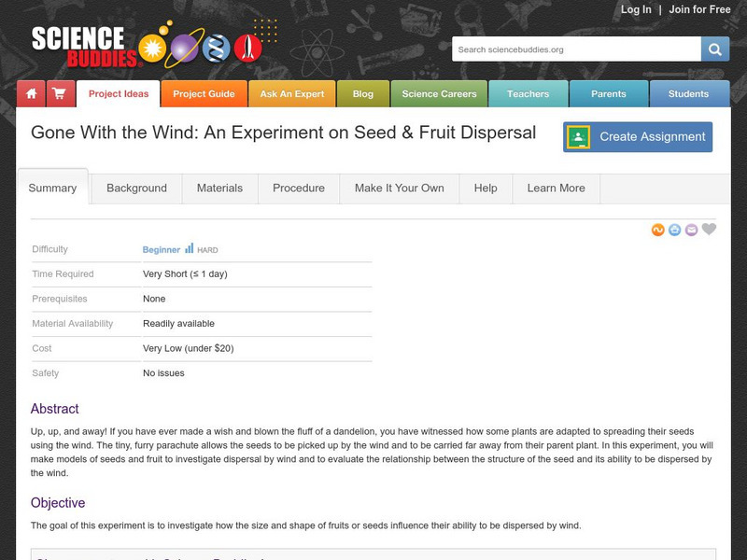Switch to the Background tab
This screenshot has height=560, width=747.
(x=136, y=189)
